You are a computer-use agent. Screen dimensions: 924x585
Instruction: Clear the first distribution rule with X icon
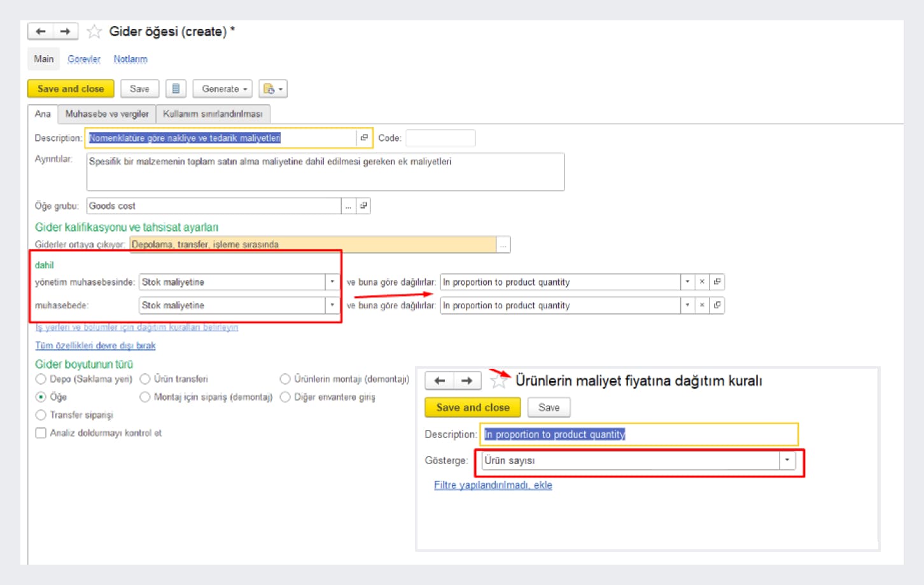[702, 282]
